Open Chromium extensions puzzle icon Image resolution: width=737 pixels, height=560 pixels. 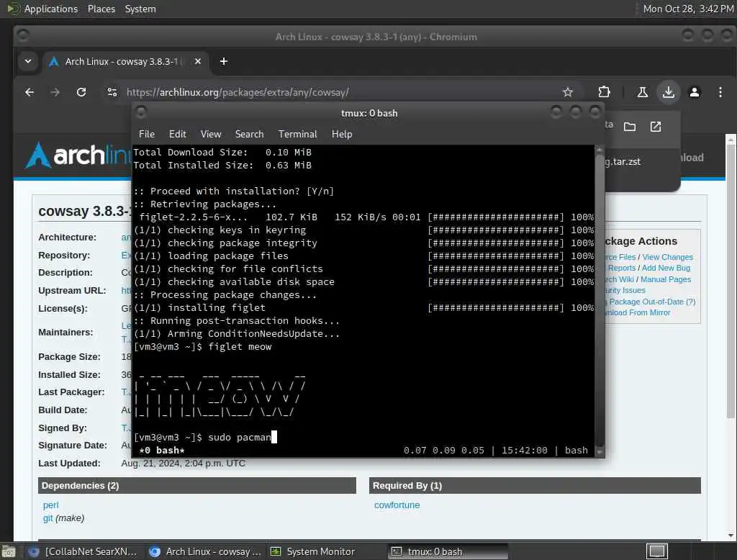click(x=605, y=92)
